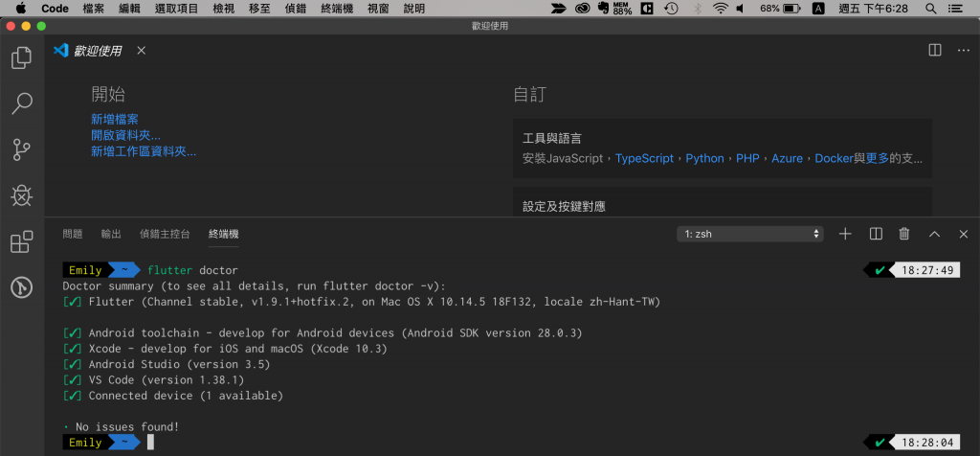
Task: Open the Apple menu
Action: click(21, 9)
